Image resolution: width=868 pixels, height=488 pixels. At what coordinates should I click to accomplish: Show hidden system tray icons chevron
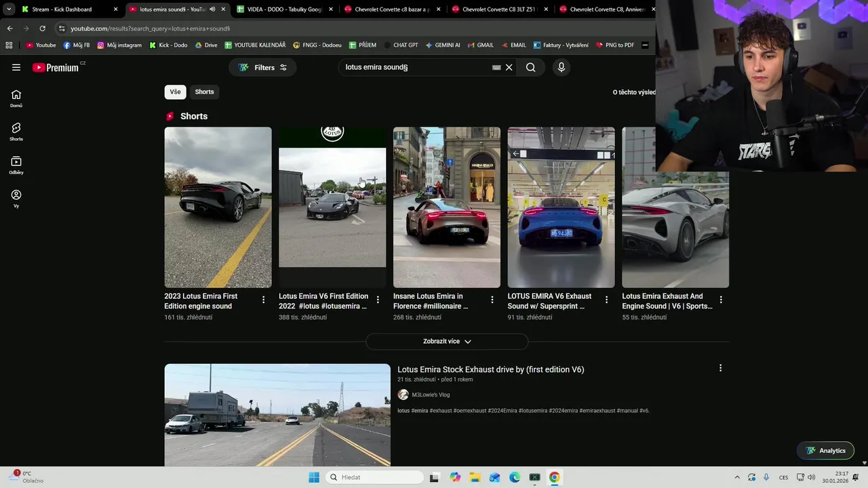tap(737, 477)
